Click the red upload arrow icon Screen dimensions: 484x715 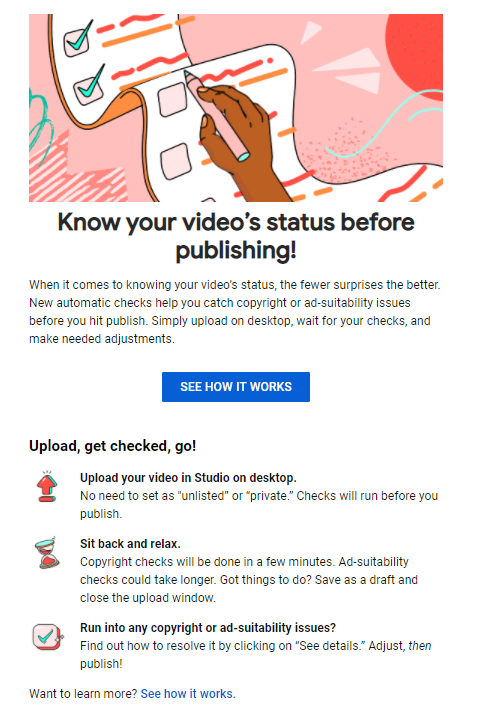[47, 487]
